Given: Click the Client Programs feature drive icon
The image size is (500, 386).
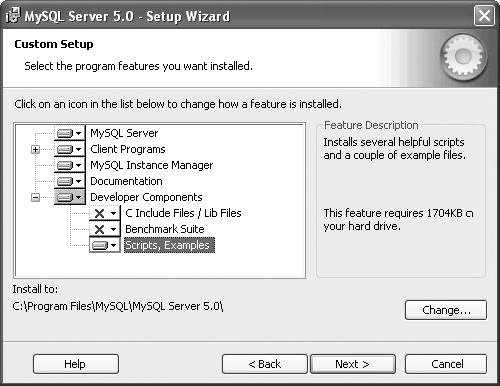Looking at the screenshot, I should point(65,149).
